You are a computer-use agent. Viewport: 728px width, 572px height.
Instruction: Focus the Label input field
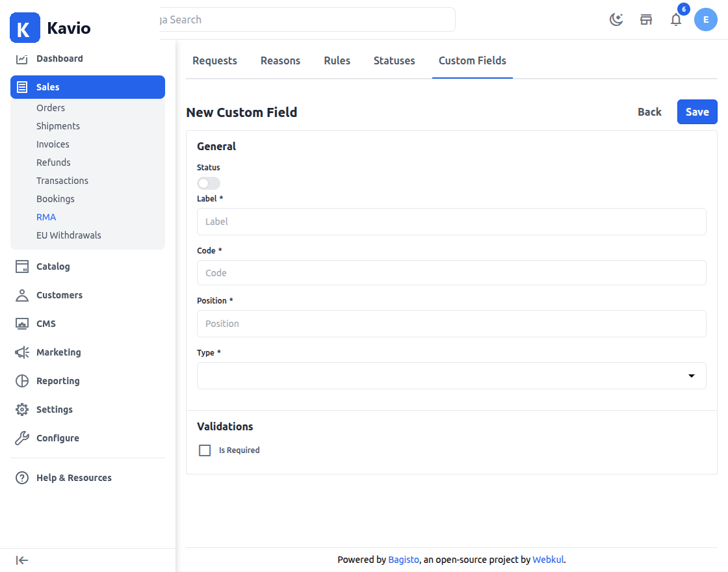click(x=451, y=222)
